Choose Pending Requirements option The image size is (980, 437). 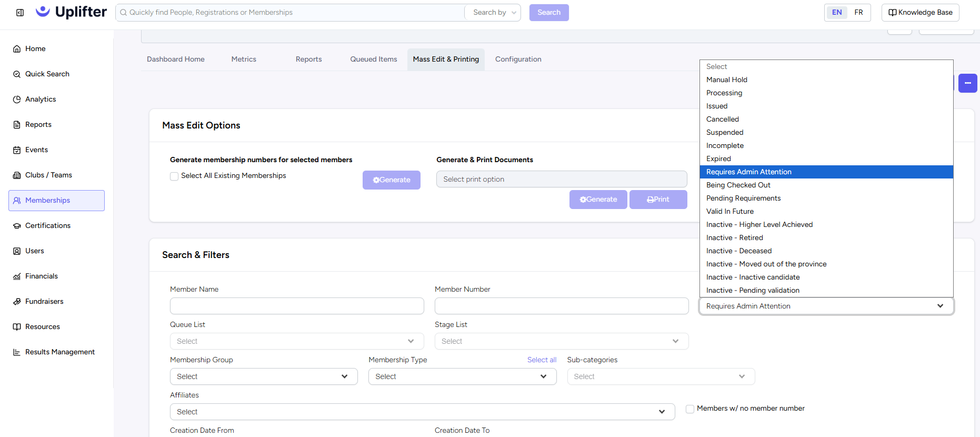pos(826,198)
